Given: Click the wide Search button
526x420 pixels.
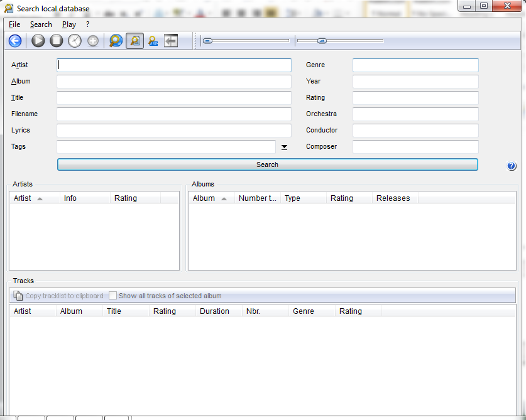Looking at the screenshot, I should pos(267,164).
